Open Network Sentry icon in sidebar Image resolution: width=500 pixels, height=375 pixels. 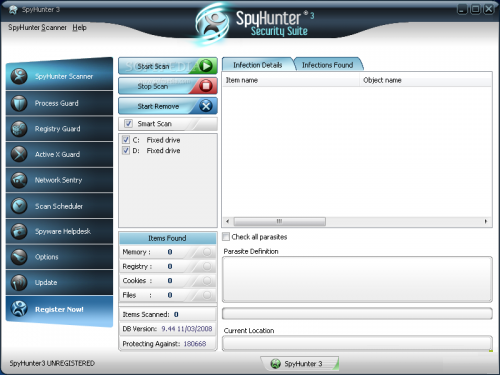[x=19, y=180]
